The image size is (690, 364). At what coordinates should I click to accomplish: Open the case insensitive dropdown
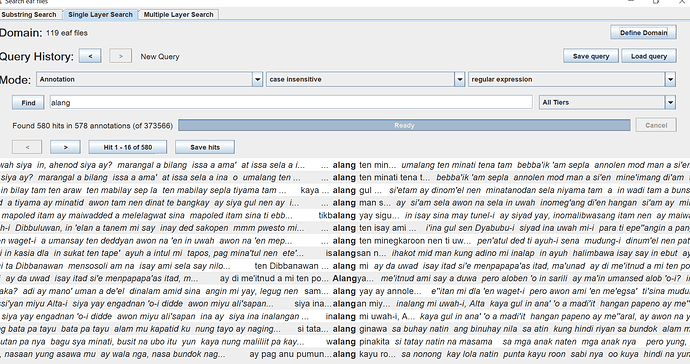coord(365,79)
